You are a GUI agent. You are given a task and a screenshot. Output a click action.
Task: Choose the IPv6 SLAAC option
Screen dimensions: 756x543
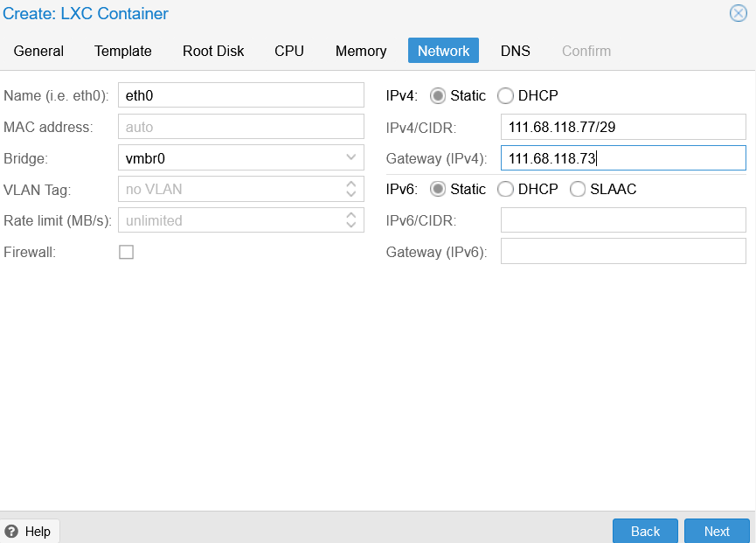[x=578, y=189]
